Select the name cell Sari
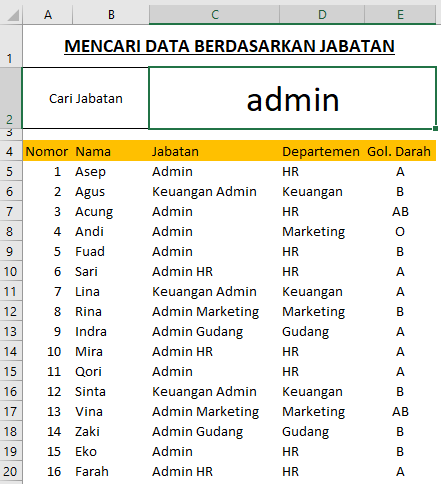441x484 pixels. tap(111, 271)
